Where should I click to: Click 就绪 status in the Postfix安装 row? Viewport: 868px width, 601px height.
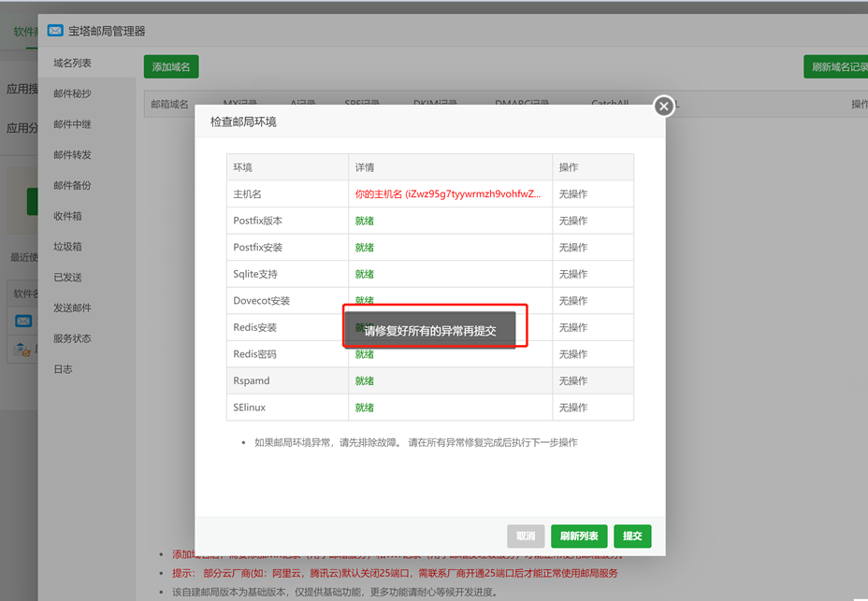tap(364, 248)
